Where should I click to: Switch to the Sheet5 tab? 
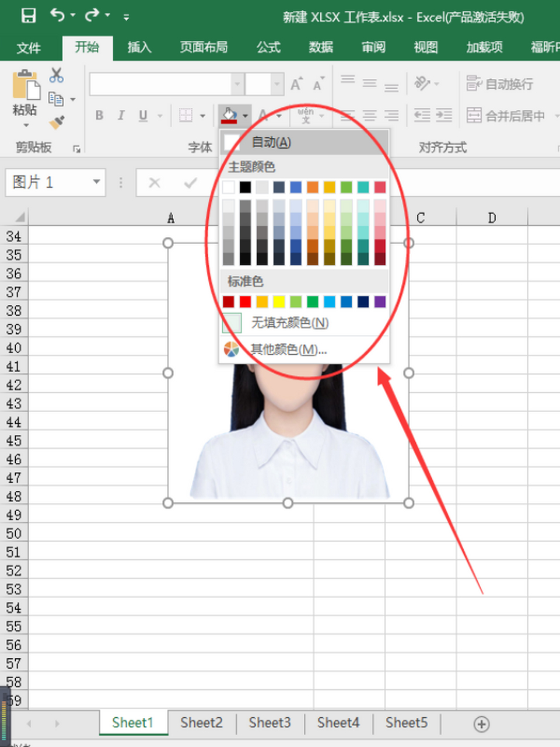point(407,722)
